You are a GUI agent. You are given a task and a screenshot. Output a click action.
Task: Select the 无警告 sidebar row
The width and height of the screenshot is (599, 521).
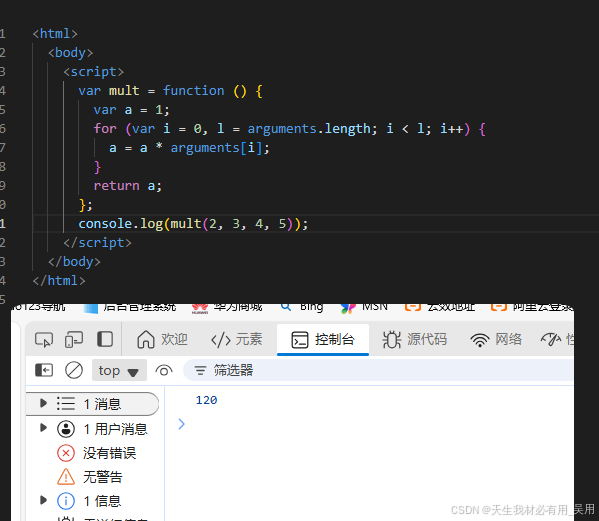pyautogui.click(x=95, y=477)
